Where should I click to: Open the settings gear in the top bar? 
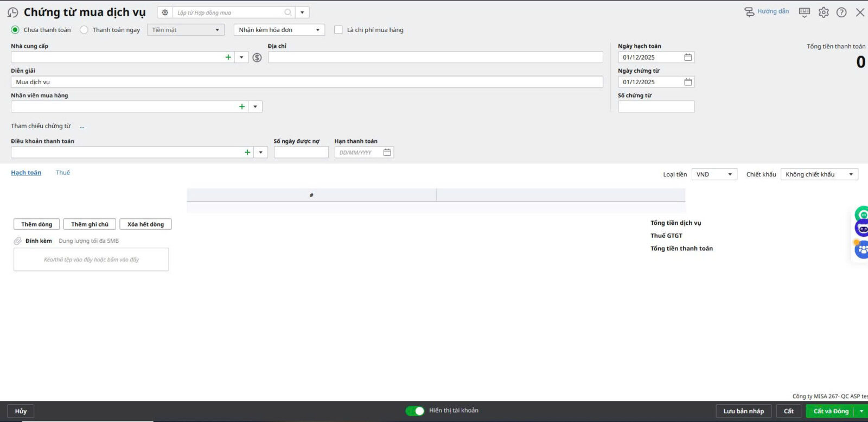(824, 12)
